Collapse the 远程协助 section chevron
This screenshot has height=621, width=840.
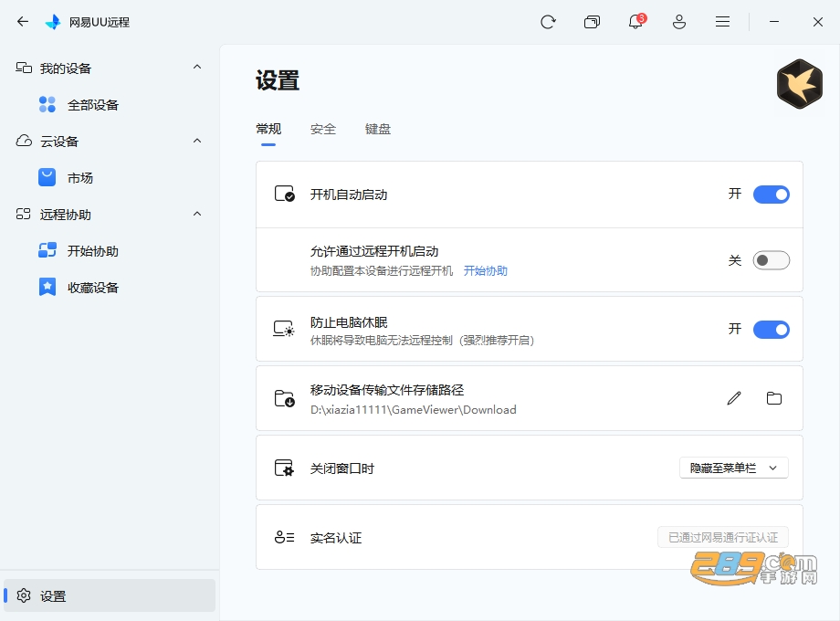point(197,214)
